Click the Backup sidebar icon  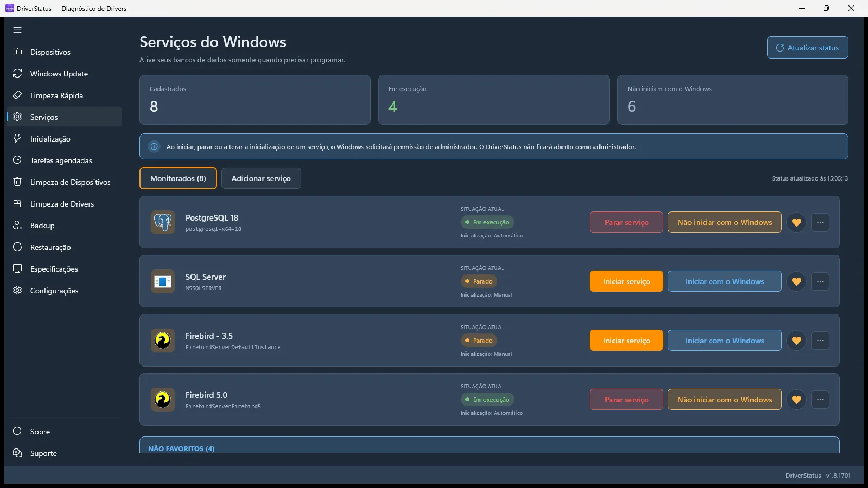17,226
